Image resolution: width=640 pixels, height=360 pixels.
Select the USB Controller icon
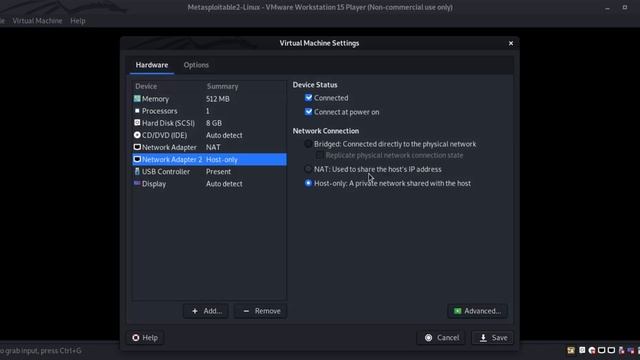click(137, 171)
